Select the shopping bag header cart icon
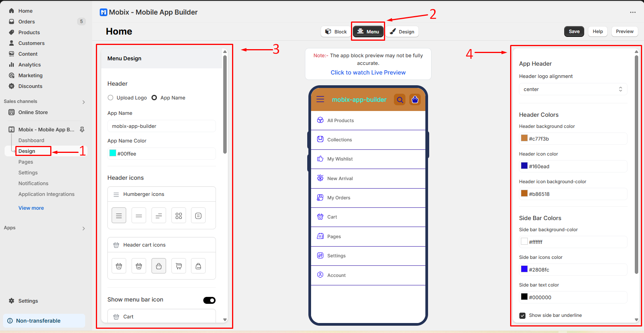This screenshot has height=333, width=644. tap(159, 266)
